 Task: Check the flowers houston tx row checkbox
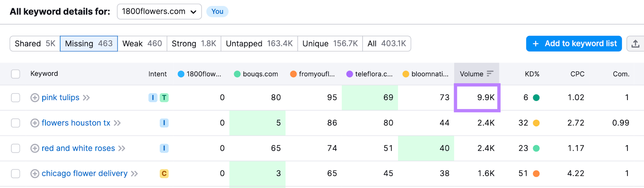pos(16,123)
